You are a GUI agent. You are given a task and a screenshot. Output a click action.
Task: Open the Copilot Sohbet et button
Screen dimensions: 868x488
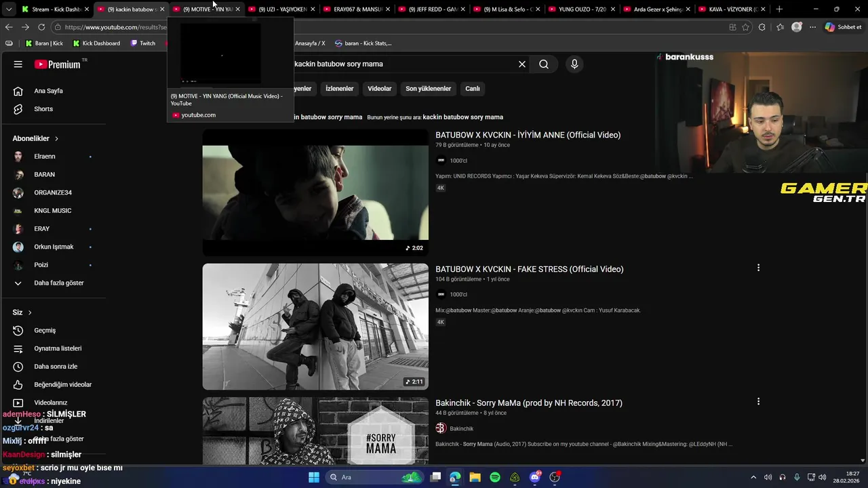[844, 27]
